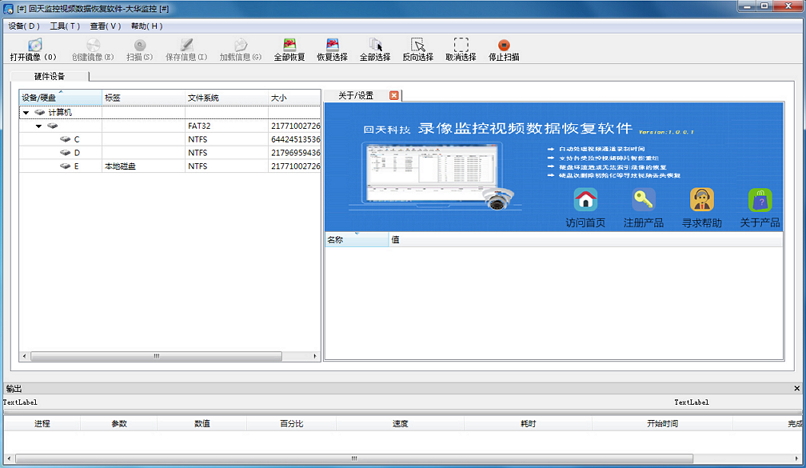Screen dimensions: 806x468
Task: Click the 进程 output column header
Action: click(x=42, y=424)
